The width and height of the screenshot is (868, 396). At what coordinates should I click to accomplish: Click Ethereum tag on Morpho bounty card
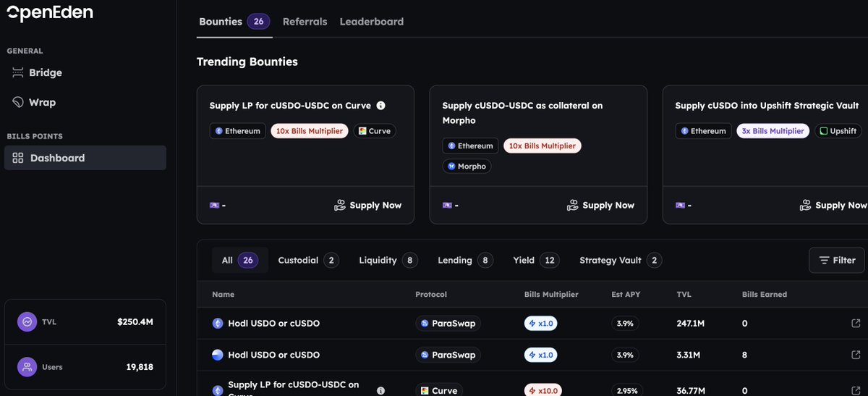click(470, 146)
